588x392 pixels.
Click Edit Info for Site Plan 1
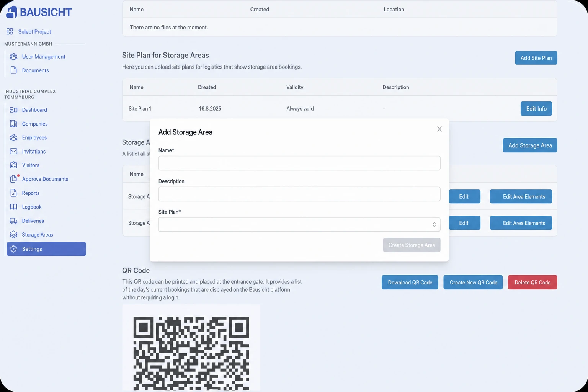[536, 109]
